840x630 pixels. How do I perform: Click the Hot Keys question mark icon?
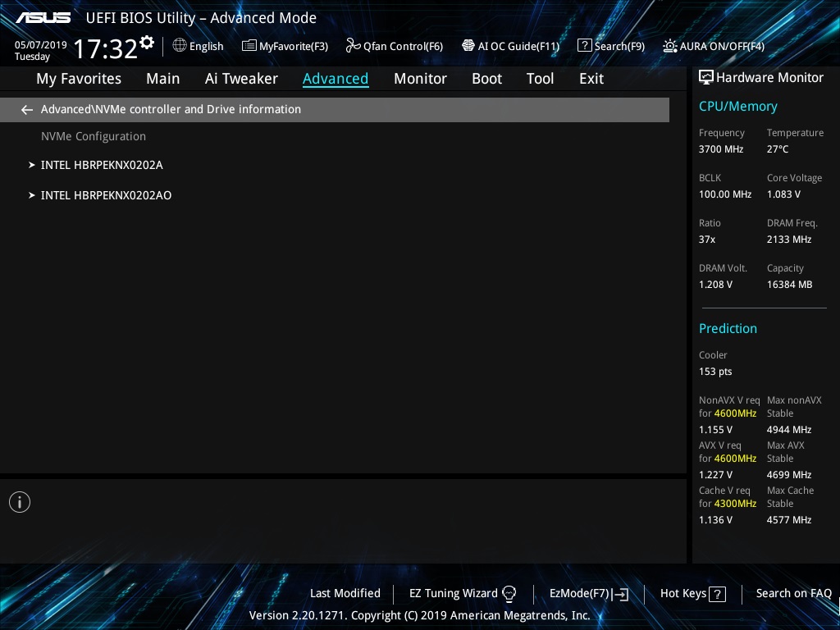[717, 594]
